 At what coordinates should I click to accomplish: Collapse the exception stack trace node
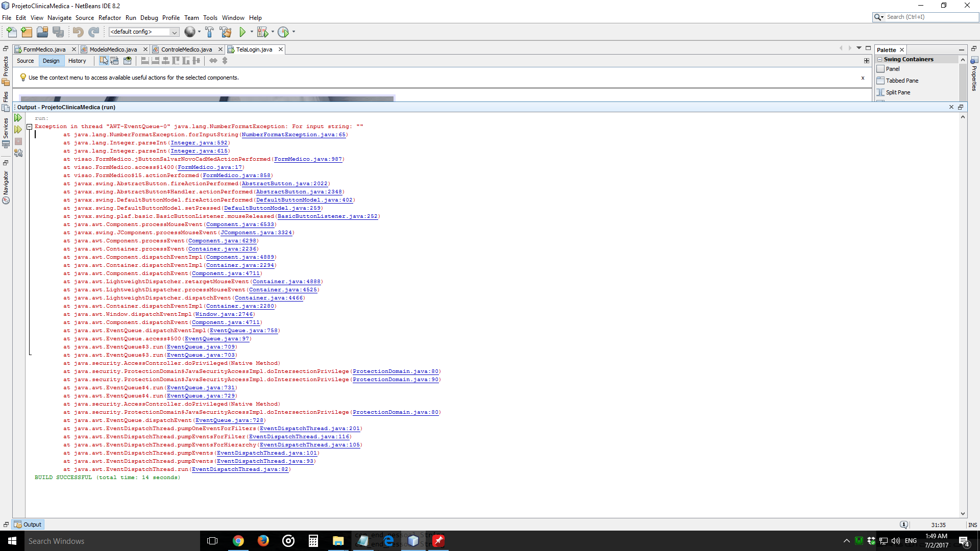(30, 127)
